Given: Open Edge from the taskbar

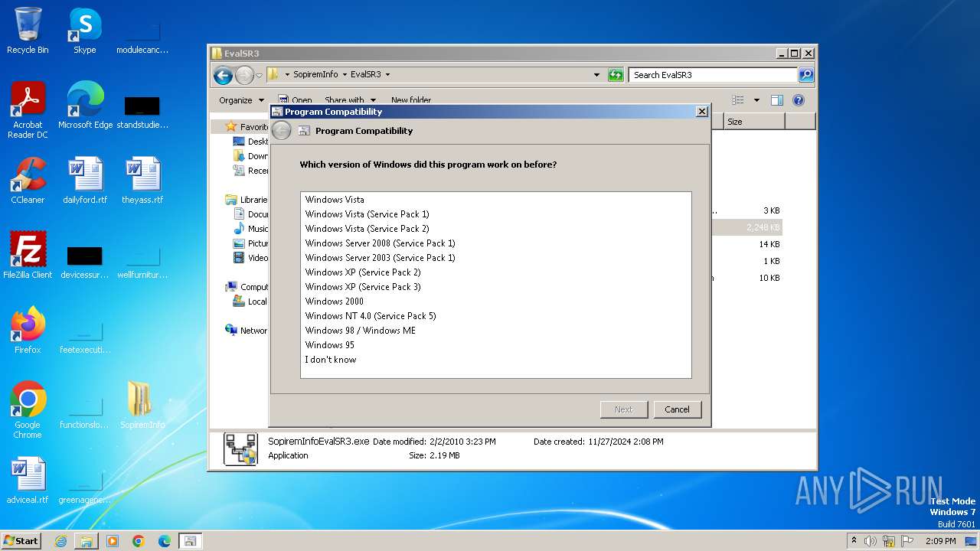Looking at the screenshot, I should click(164, 541).
